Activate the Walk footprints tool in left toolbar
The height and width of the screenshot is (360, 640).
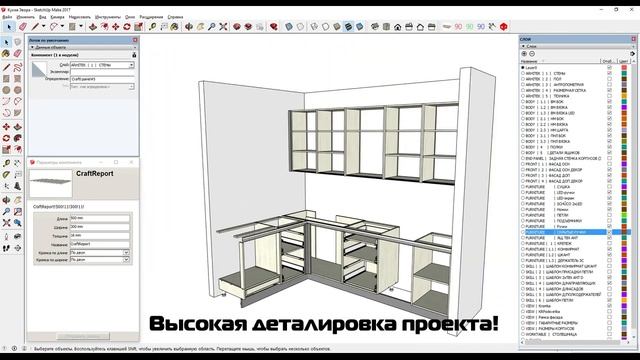[6, 248]
